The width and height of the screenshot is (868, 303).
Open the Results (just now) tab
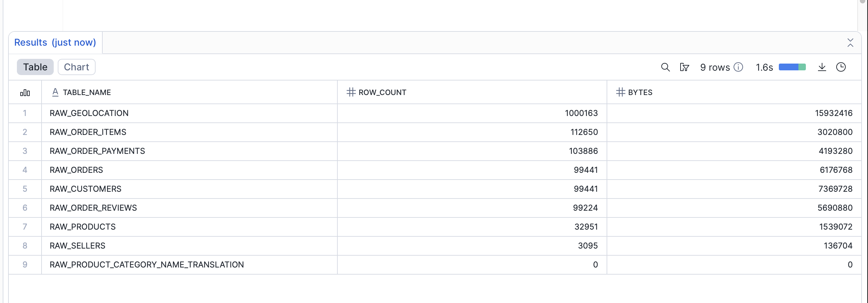tap(55, 43)
